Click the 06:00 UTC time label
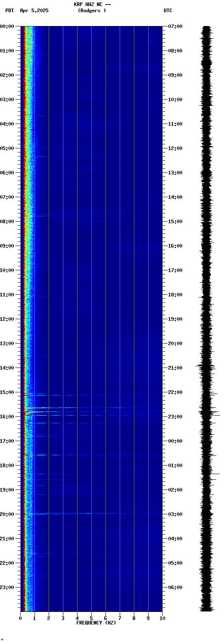Screen dimensions: 224x644 pos(175,587)
